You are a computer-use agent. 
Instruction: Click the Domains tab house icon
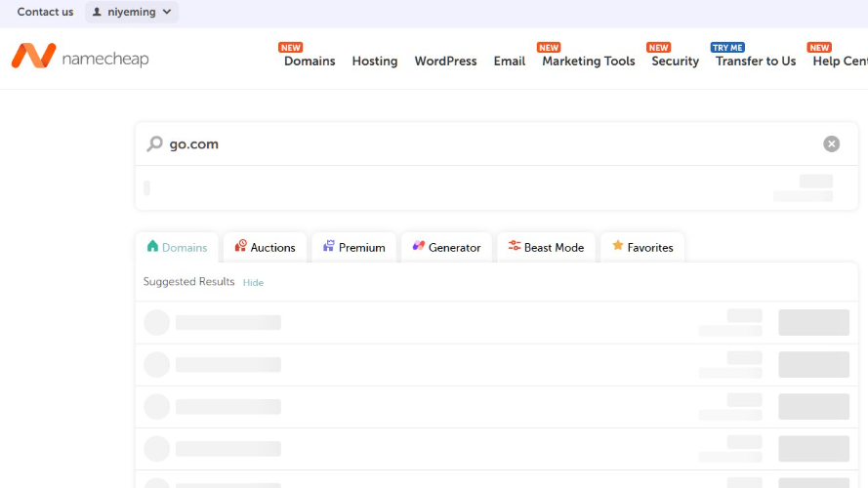pyautogui.click(x=152, y=246)
